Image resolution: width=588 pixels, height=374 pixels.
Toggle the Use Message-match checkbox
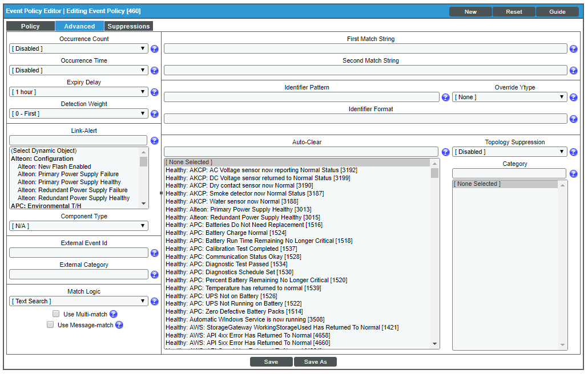tap(50, 325)
